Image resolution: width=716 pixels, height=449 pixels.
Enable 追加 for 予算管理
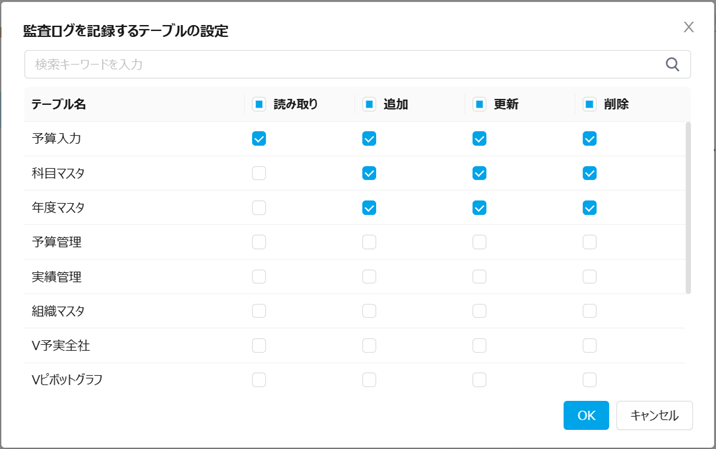click(369, 242)
